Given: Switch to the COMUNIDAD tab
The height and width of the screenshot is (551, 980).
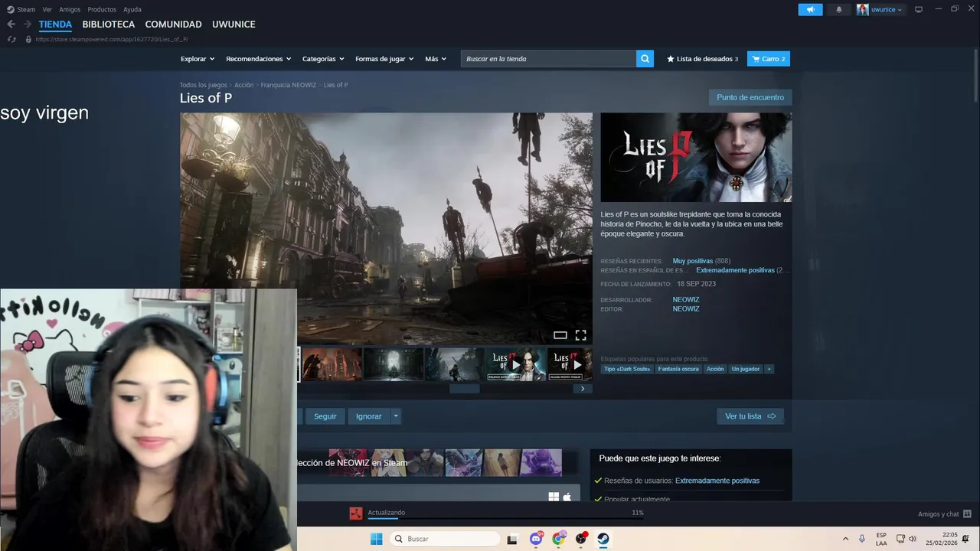Looking at the screenshot, I should [174, 24].
